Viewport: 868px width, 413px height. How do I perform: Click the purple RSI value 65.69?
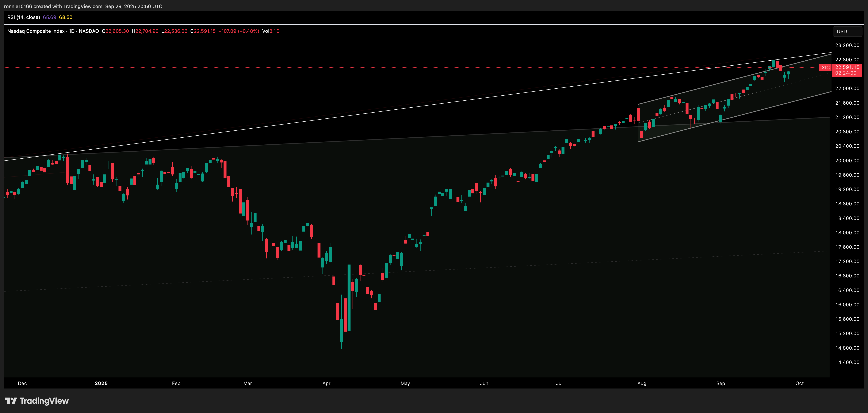click(50, 17)
